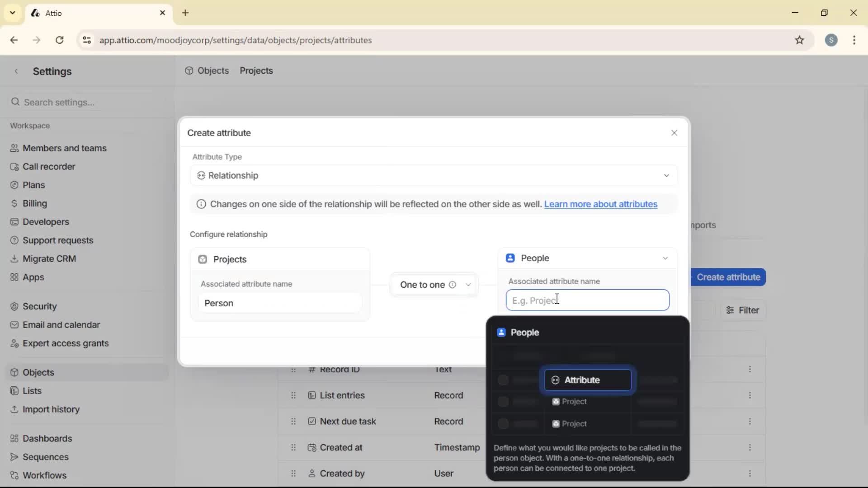Viewport: 868px width, 488px height.
Task: Expand the People object selector chevron
Action: click(665, 258)
